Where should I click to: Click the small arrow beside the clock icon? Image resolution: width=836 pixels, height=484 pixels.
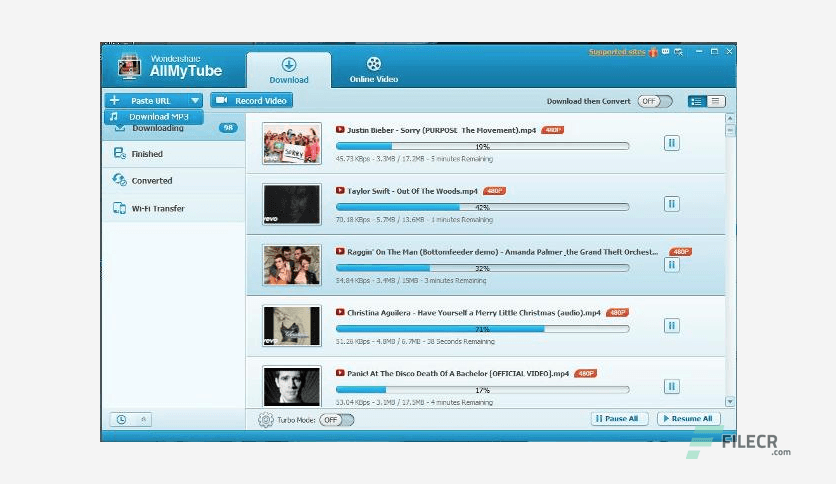(x=143, y=420)
